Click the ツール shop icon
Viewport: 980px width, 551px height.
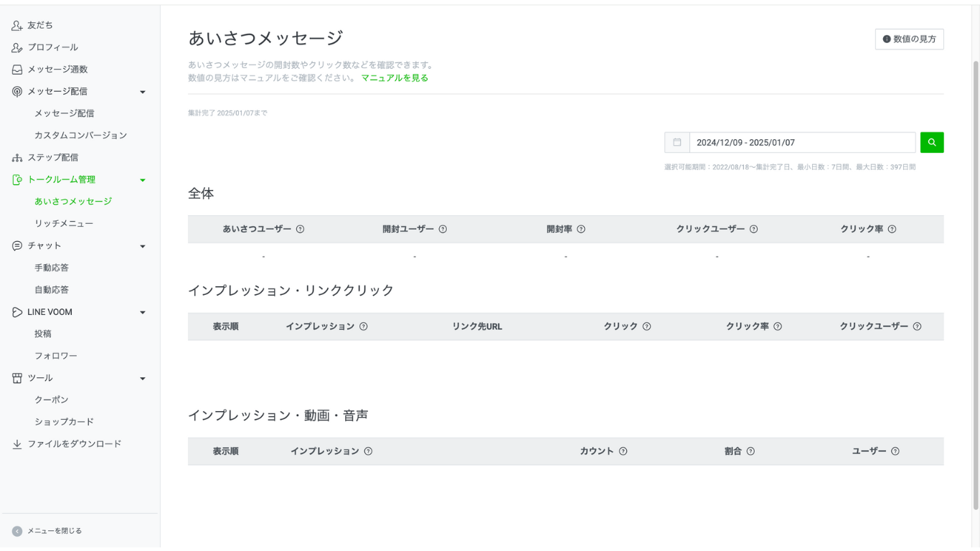[17, 378]
